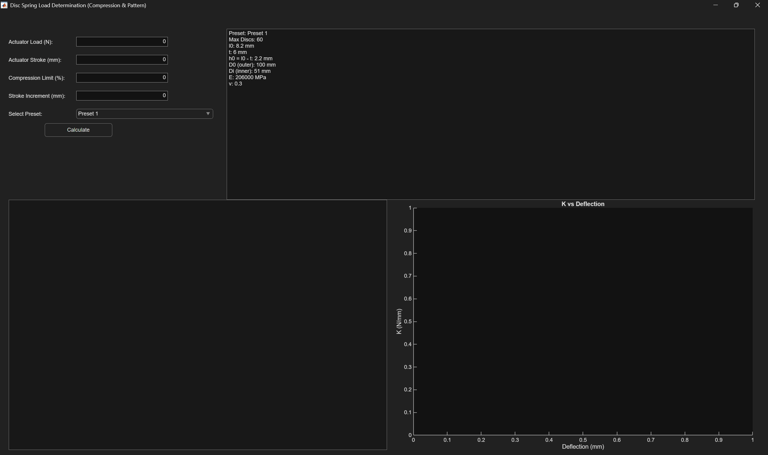Click the "Deflection (mm)" x-axis label
Viewport: 768px width, 455px height.
coord(583,447)
